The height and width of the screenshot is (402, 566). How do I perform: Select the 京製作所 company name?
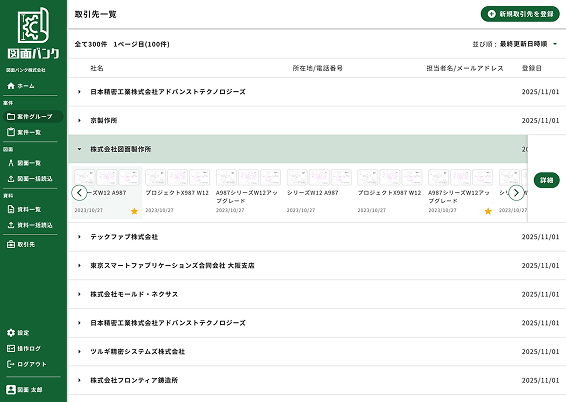[104, 121]
